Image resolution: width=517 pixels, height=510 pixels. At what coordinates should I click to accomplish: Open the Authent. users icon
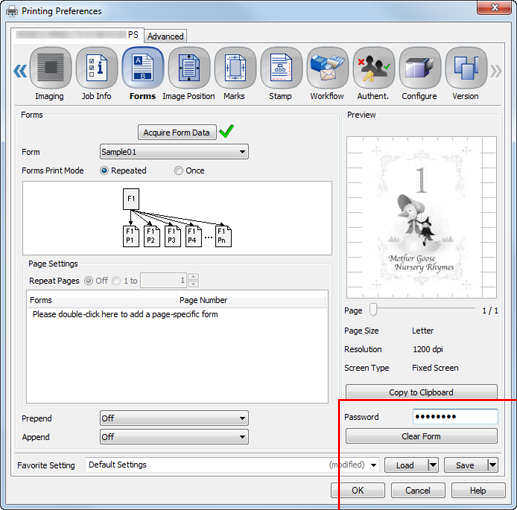374,68
